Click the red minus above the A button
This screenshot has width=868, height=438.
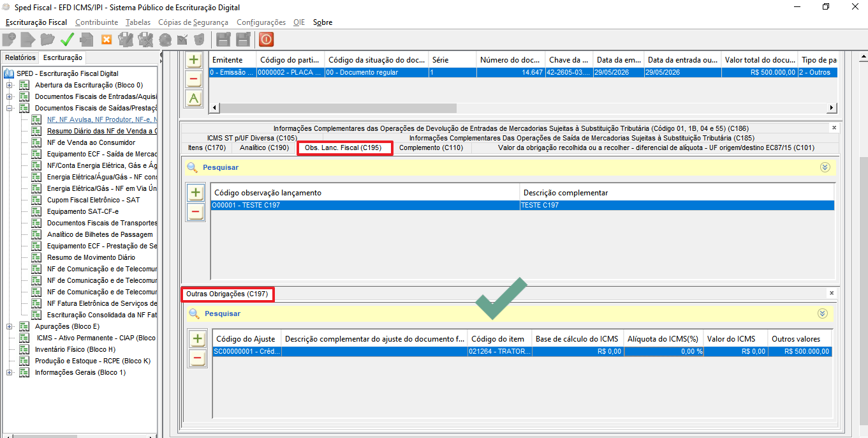coord(194,79)
